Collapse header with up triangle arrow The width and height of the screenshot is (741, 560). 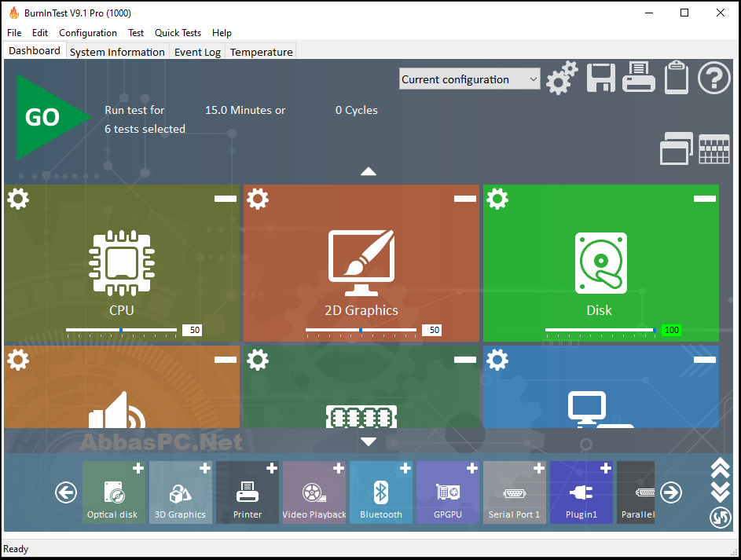[369, 171]
